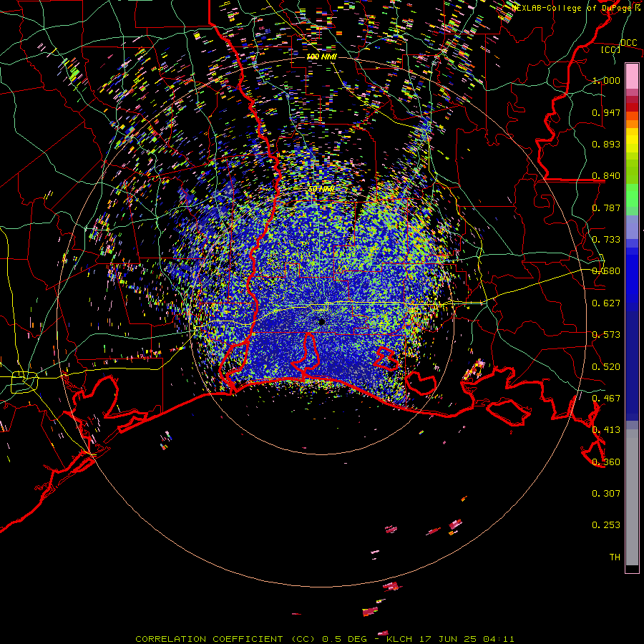Pick the olive-green segment near 0.840
This screenshot has width=644, height=644.
tap(632, 171)
